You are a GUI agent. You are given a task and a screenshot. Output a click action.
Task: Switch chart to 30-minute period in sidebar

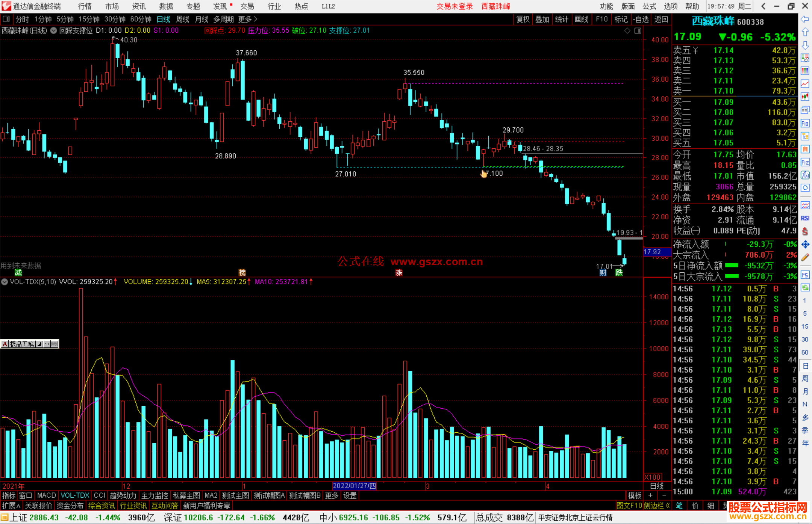point(805,339)
